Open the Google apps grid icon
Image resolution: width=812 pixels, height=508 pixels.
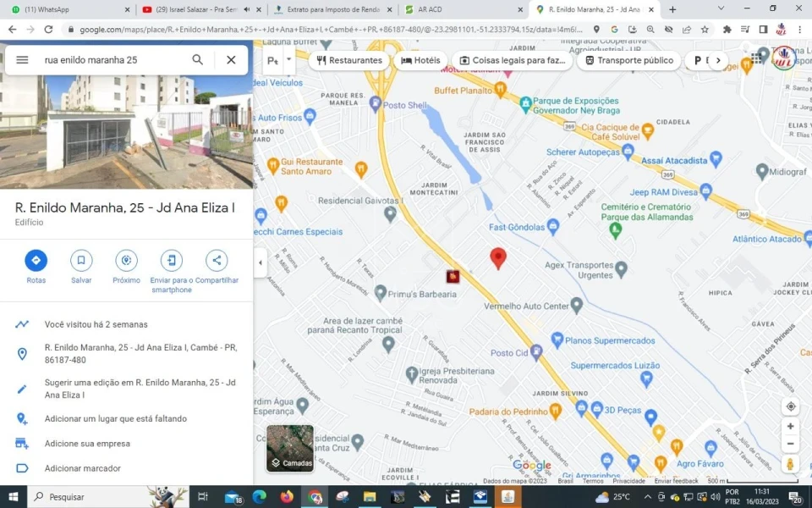756,58
